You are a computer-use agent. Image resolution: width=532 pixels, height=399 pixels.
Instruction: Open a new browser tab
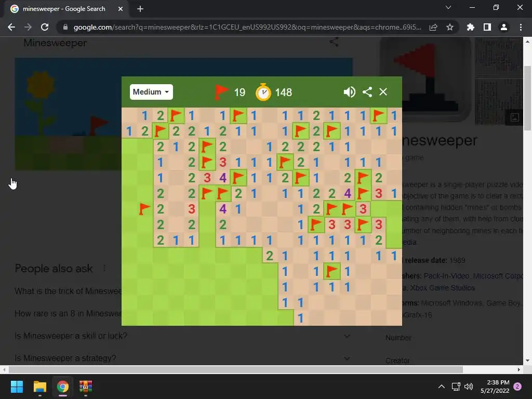point(140,9)
